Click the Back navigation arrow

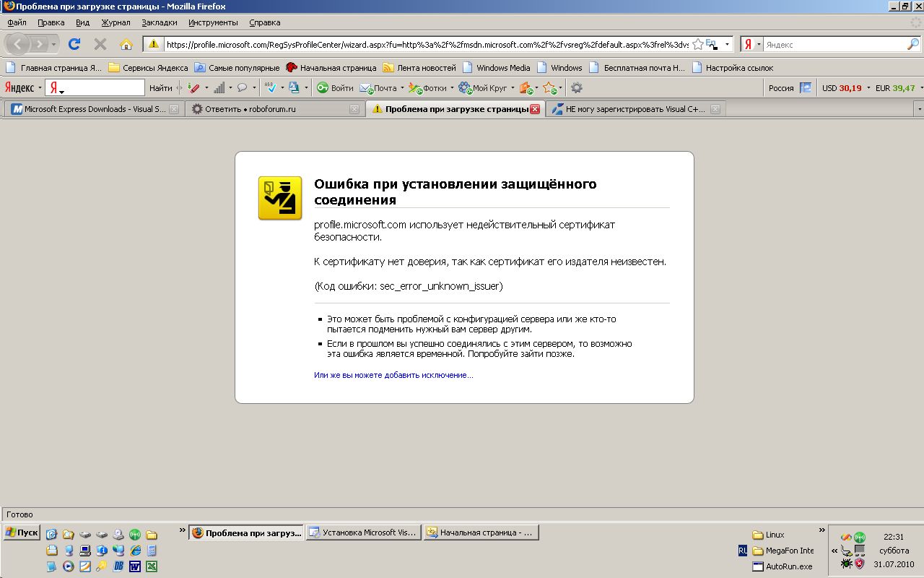(x=19, y=44)
